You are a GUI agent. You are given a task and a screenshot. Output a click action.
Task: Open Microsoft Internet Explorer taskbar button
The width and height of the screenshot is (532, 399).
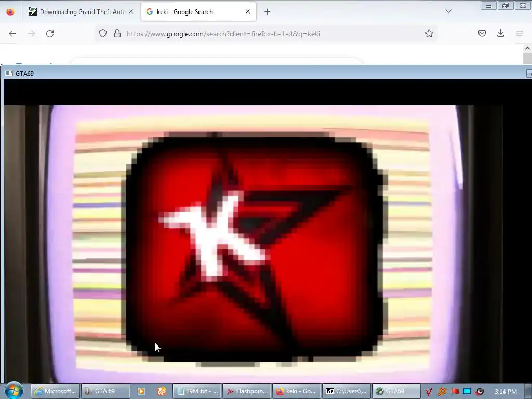56,391
